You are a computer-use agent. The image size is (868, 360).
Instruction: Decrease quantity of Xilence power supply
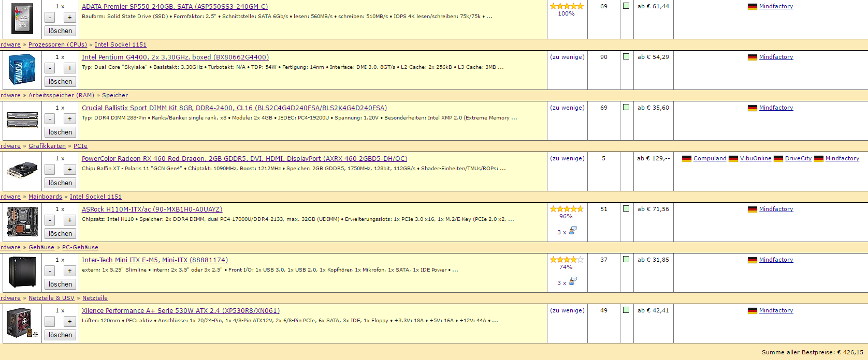point(50,322)
